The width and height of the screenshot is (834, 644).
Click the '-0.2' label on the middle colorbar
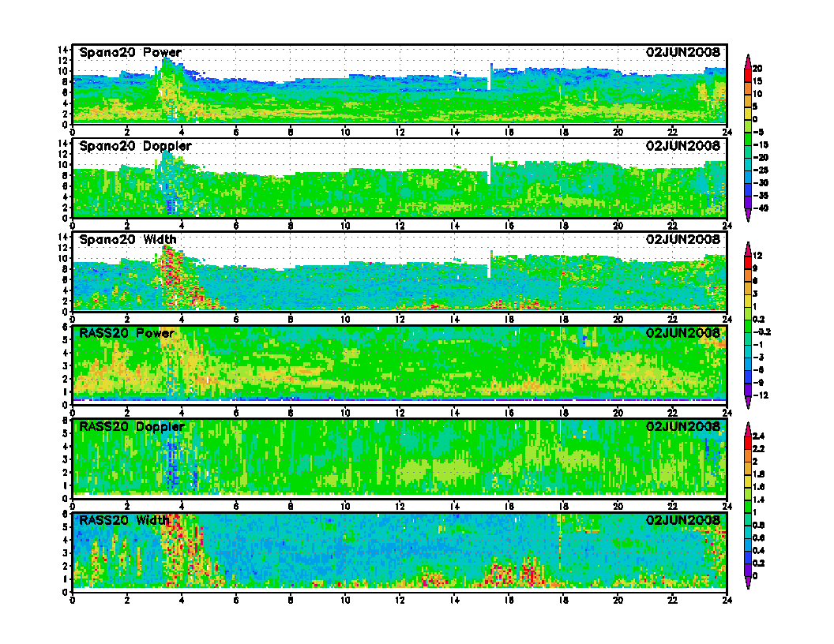pos(761,332)
